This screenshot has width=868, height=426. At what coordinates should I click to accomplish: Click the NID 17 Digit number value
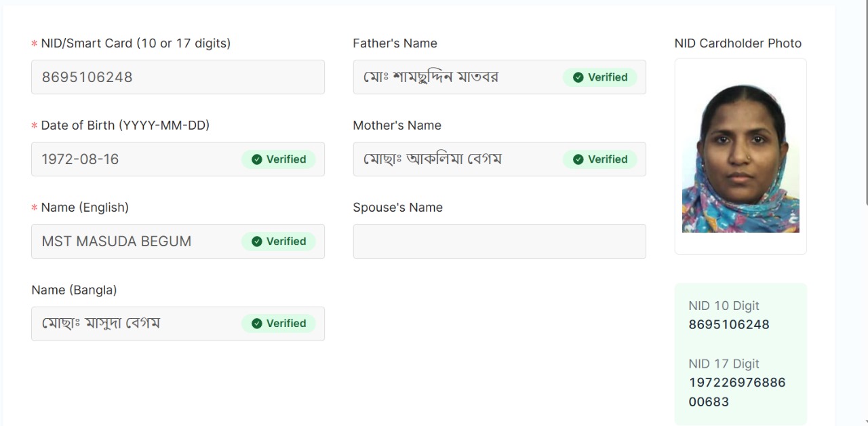(x=736, y=392)
